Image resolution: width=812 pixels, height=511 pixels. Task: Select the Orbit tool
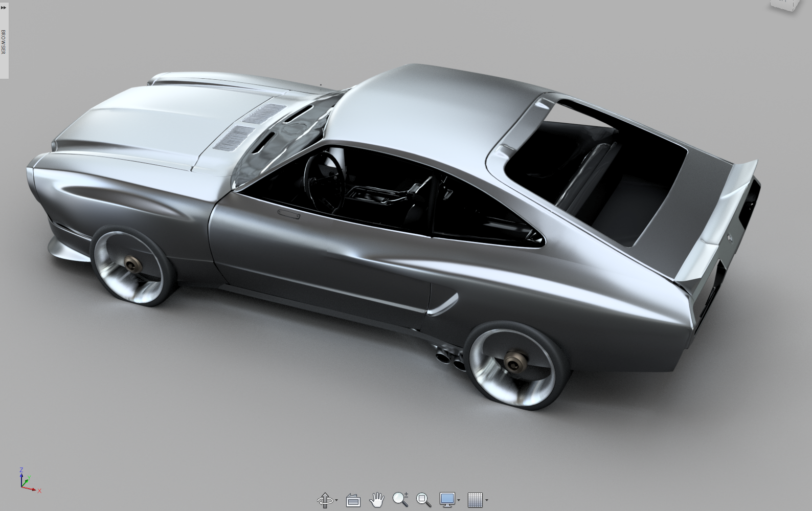click(x=325, y=500)
